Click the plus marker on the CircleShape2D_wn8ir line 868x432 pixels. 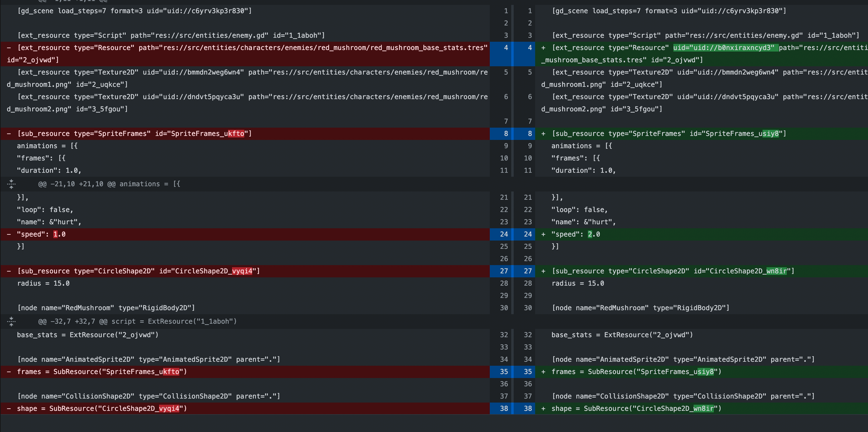[543, 271]
